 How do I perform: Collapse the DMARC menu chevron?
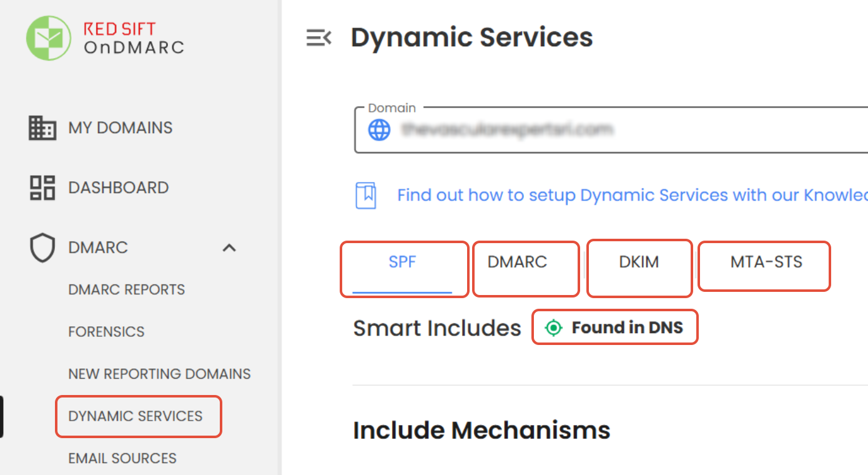(x=229, y=248)
